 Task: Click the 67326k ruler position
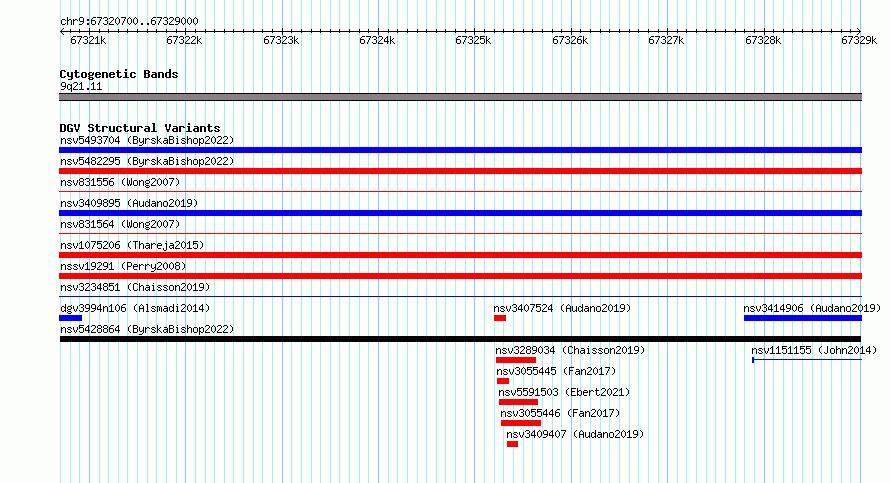(x=570, y=40)
